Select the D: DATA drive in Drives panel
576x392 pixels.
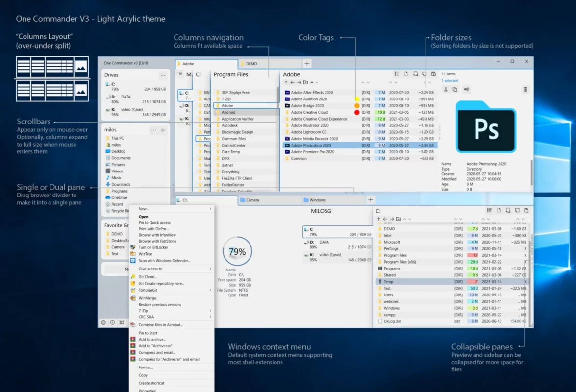(x=136, y=99)
